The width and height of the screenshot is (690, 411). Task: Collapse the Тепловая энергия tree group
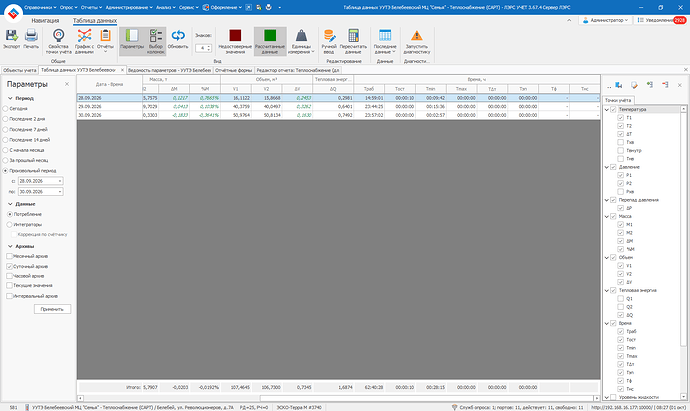point(607,290)
